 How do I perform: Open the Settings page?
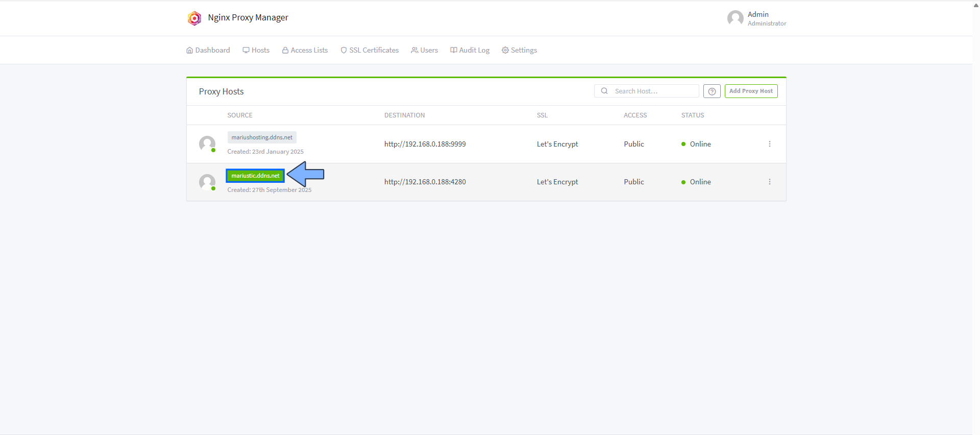point(519,50)
